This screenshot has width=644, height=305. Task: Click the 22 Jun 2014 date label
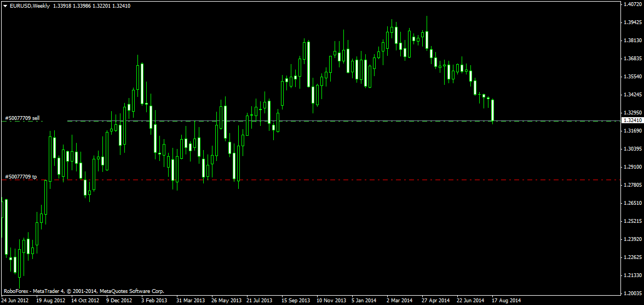472,301
